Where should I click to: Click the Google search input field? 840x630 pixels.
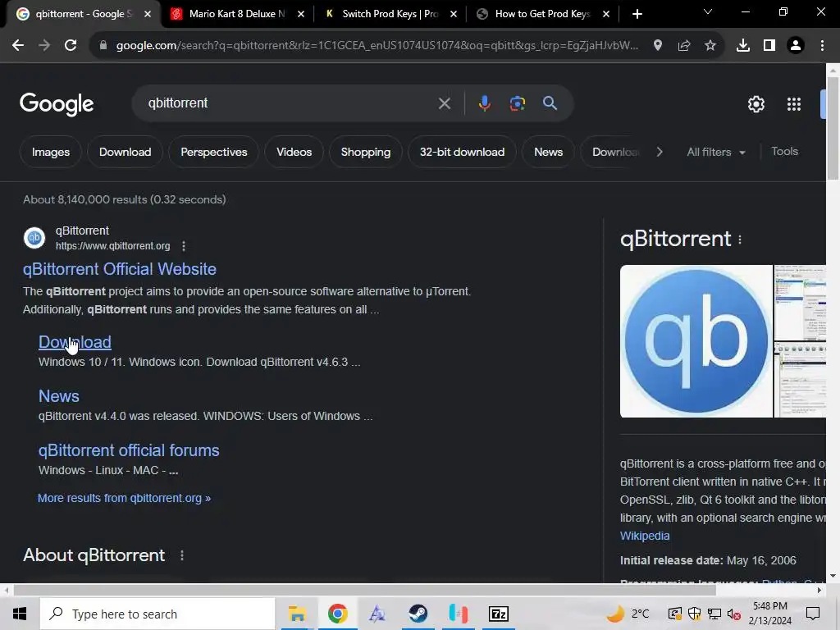point(290,103)
